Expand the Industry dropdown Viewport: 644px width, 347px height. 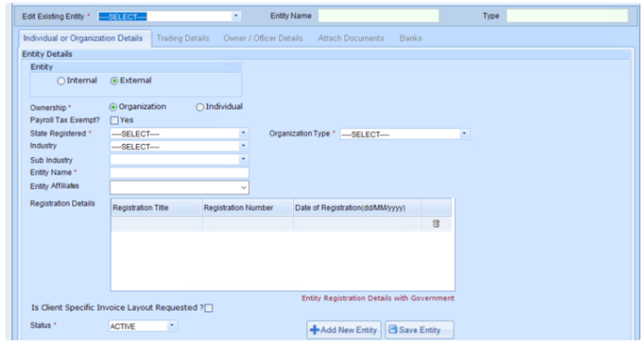pyautogui.click(x=243, y=146)
